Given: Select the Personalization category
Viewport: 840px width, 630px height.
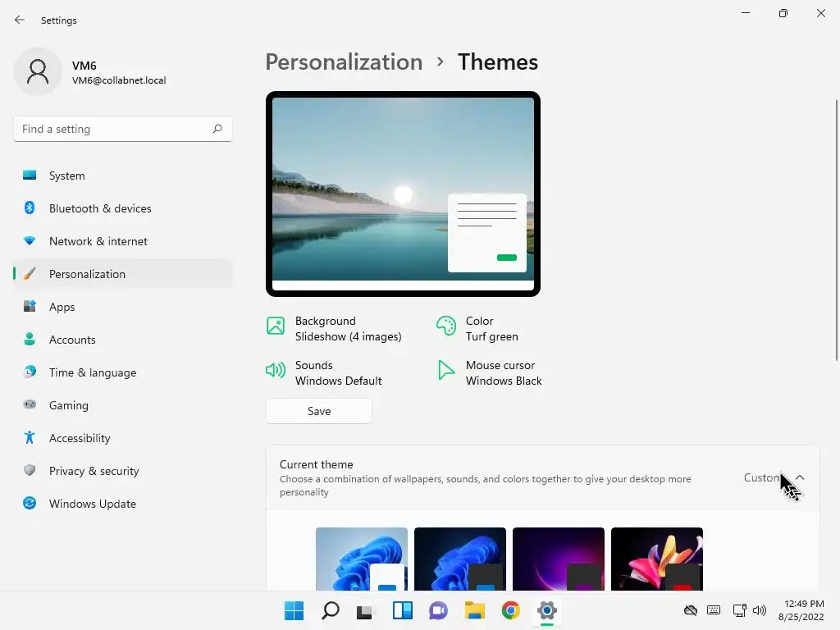Looking at the screenshot, I should coord(123,274).
